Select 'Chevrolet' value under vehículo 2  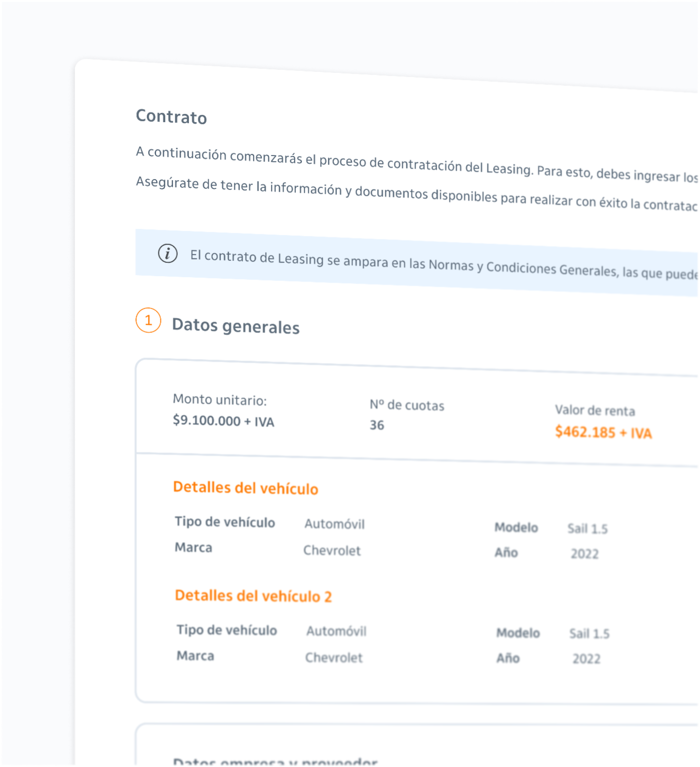(334, 658)
